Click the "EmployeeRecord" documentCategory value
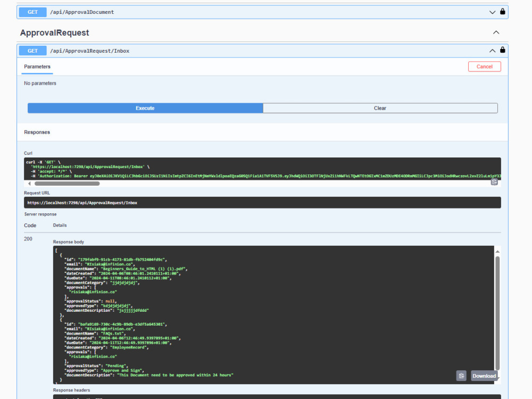The width and height of the screenshot is (532, 399). (x=129, y=347)
